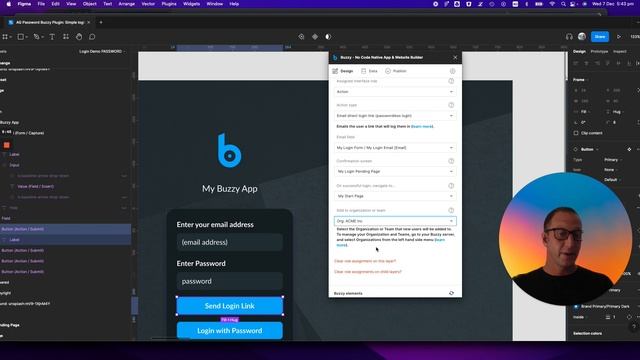Click help icon next to Action type
The height and width of the screenshot is (360, 640).
[451, 105]
